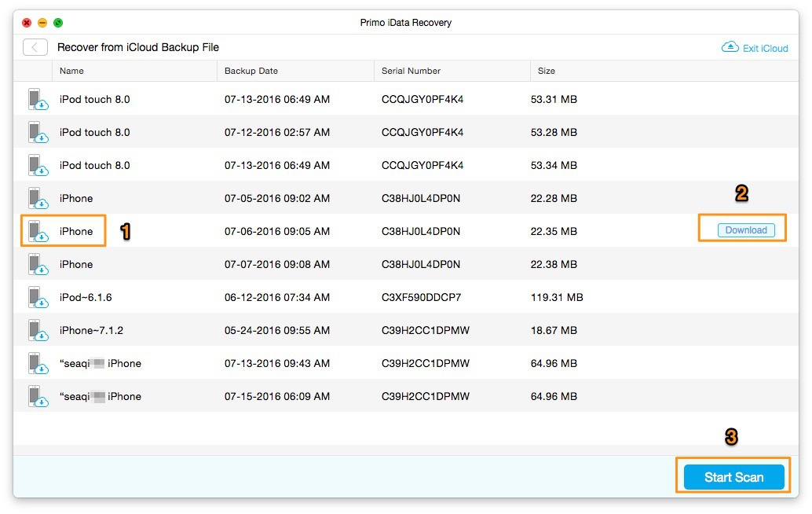Click the 53.28 MB size value
This screenshot has width=812, height=514.
point(554,133)
